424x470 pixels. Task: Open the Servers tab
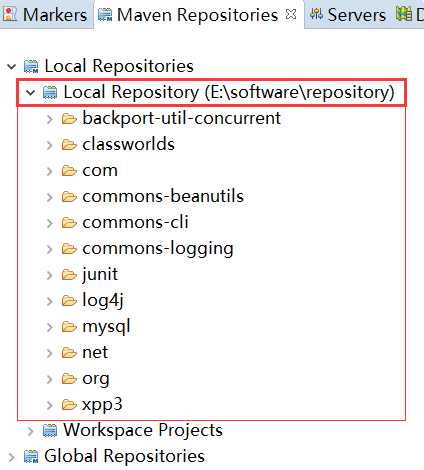pos(348,15)
